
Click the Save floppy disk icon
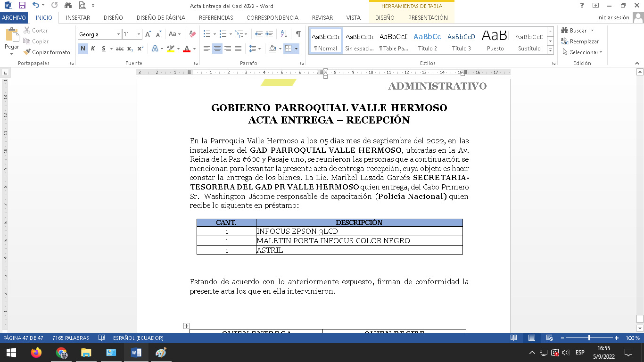click(x=22, y=6)
